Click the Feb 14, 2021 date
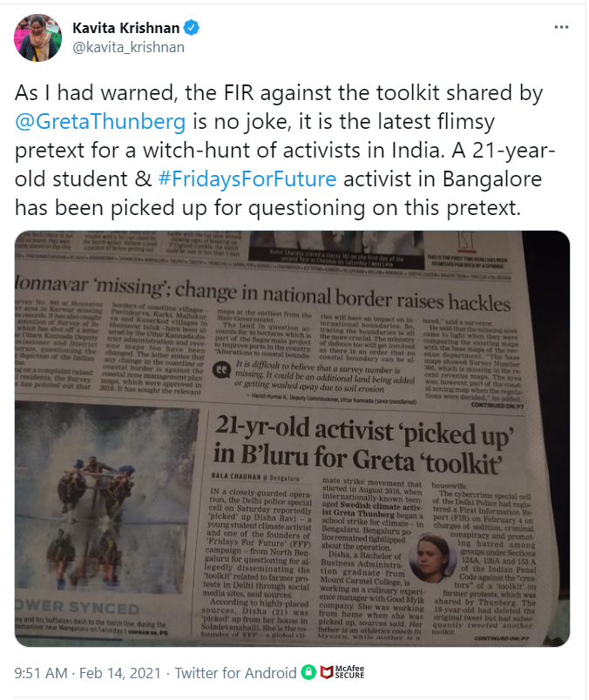This screenshot has width=589, height=700. pyautogui.click(x=119, y=673)
